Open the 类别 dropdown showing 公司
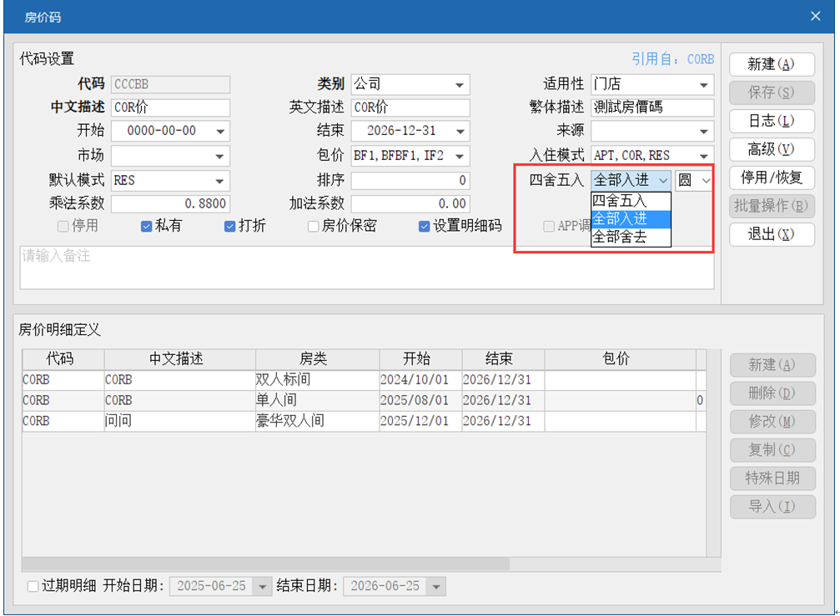 (x=460, y=84)
